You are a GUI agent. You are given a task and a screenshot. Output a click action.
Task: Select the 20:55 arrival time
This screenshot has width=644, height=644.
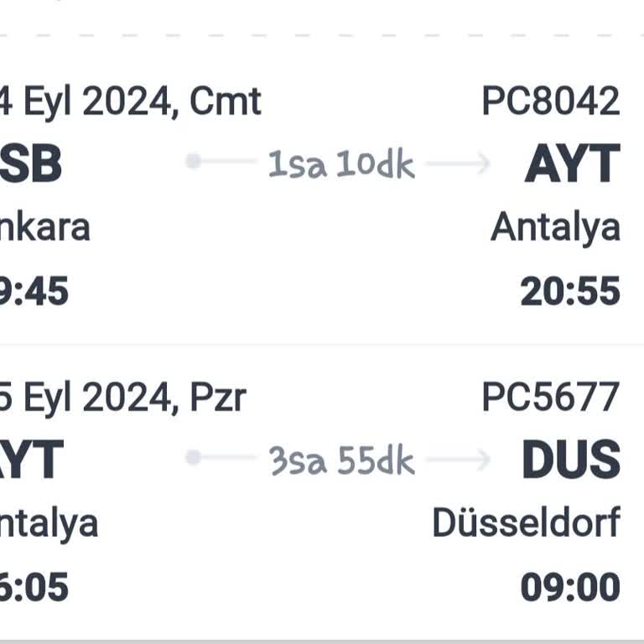pos(570,292)
